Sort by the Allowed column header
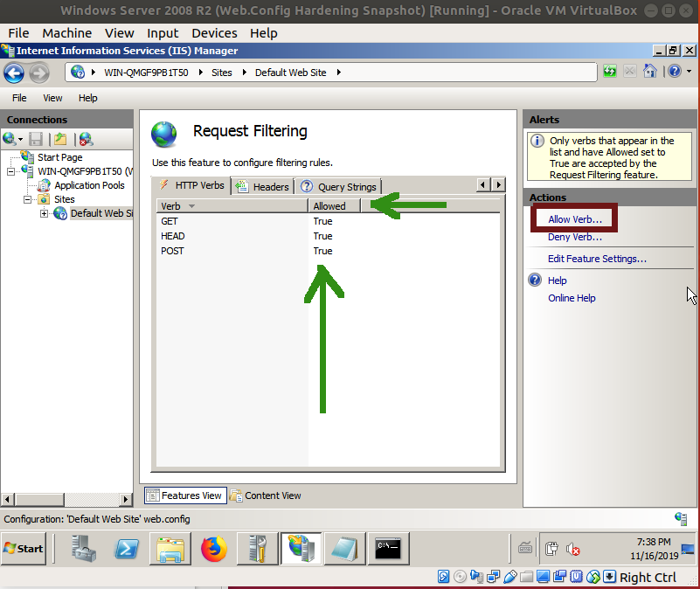The height and width of the screenshot is (589, 700). 334,206
